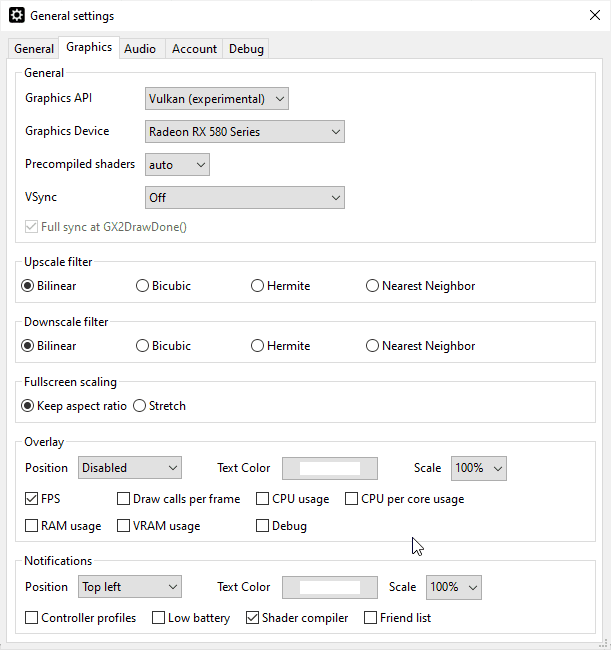
Task: Switch to the Audio tab
Action: (x=140, y=48)
